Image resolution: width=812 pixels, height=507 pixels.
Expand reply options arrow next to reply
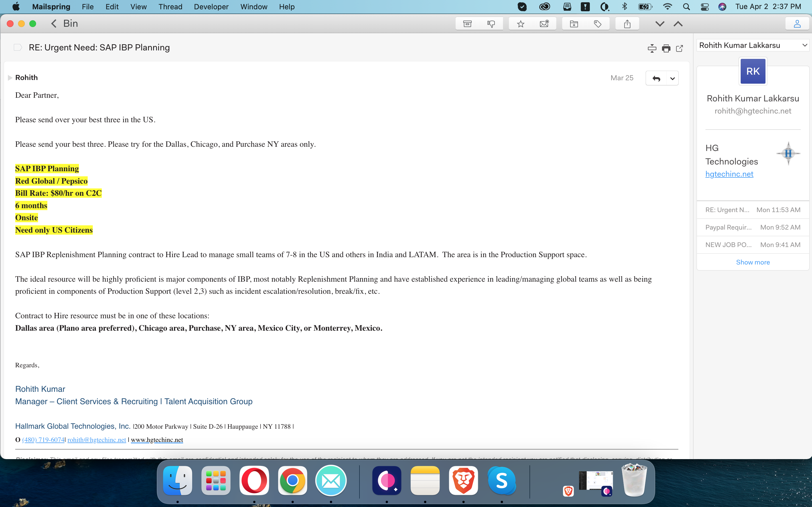(x=672, y=79)
